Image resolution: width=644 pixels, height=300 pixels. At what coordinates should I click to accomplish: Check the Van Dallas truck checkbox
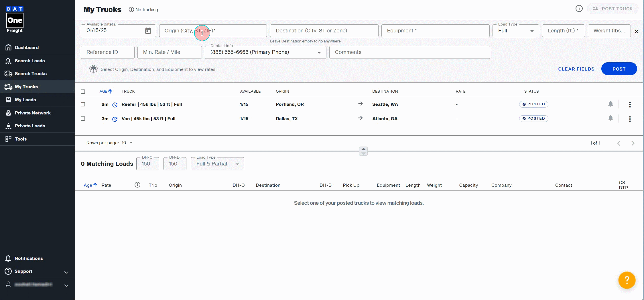pyautogui.click(x=83, y=118)
